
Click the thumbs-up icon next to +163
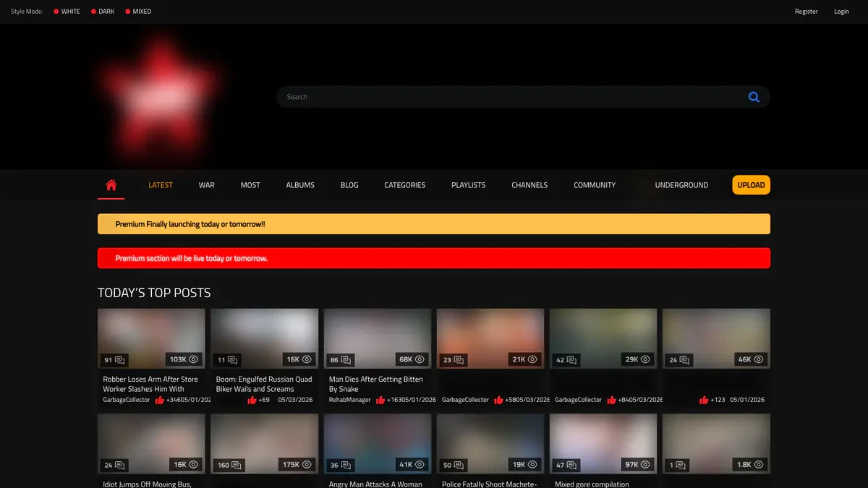[380, 400]
